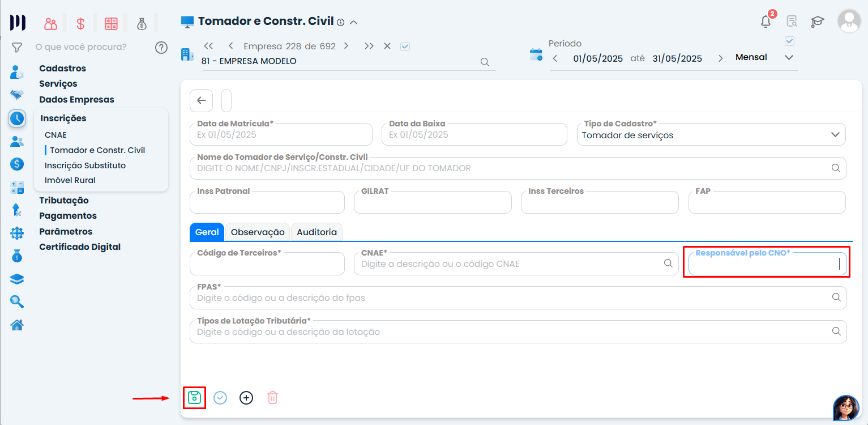
Task: Select the people group sidebar icon
Action: pos(17,142)
